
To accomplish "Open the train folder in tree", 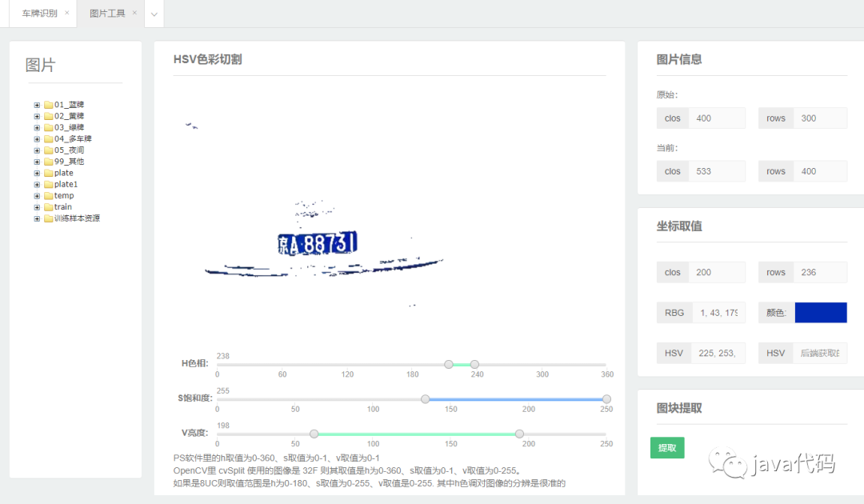I will point(63,207).
